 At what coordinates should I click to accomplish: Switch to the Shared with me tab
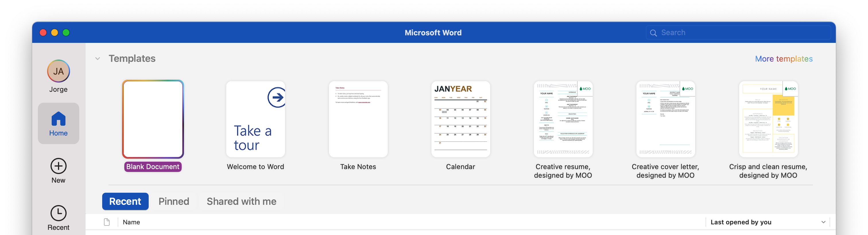[x=241, y=202]
